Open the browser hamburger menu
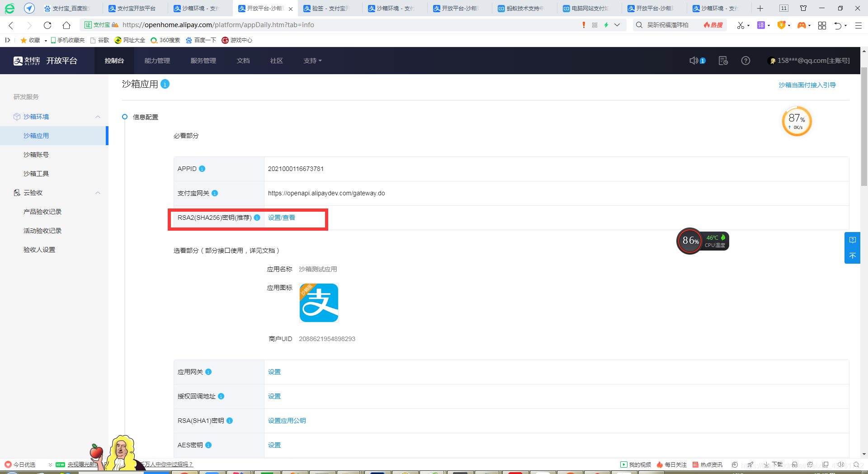The width and height of the screenshot is (868, 474). click(x=859, y=25)
